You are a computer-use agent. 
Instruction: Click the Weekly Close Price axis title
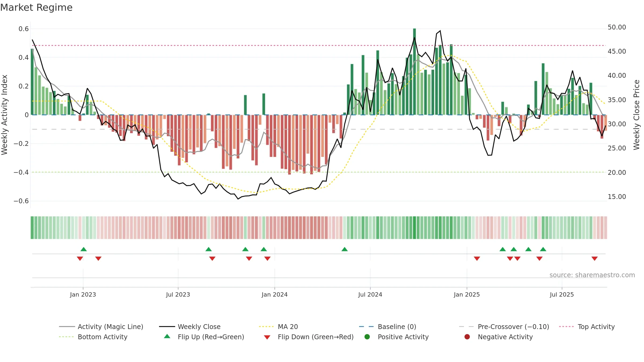point(636,115)
